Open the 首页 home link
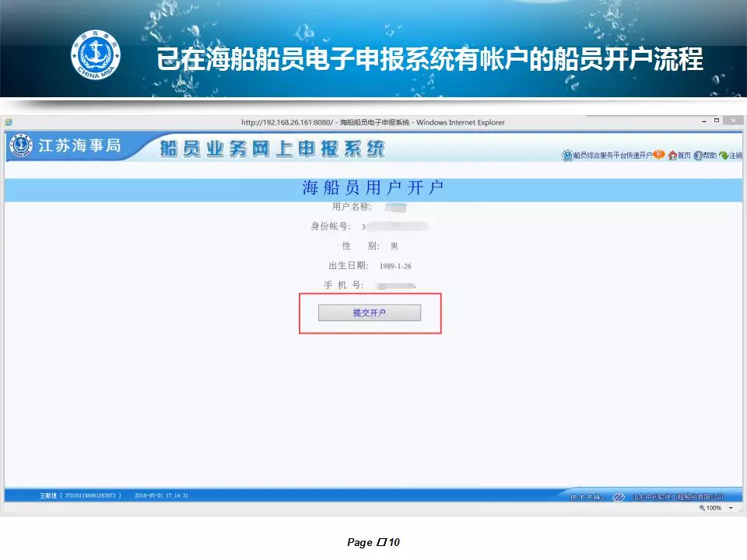 684,156
